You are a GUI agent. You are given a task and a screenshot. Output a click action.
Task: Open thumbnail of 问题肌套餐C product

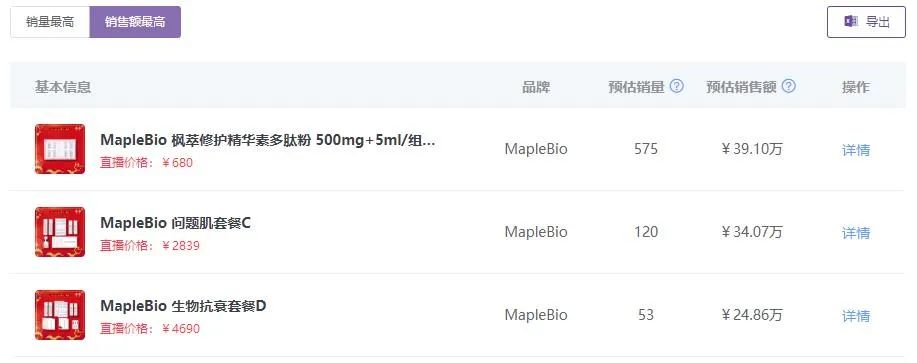[x=60, y=231]
